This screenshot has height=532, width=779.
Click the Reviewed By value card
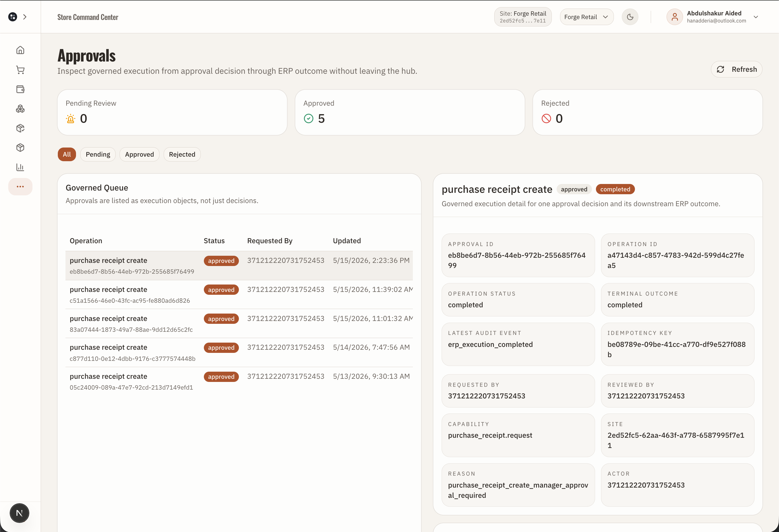pyautogui.click(x=677, y=390)
